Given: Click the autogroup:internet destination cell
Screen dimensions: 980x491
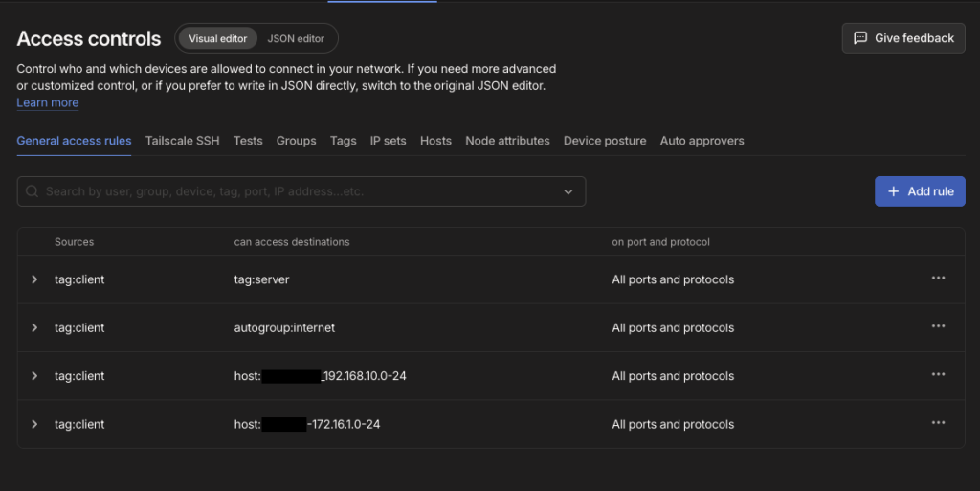Looking at the screenshot, I should (x=284, y=327).
